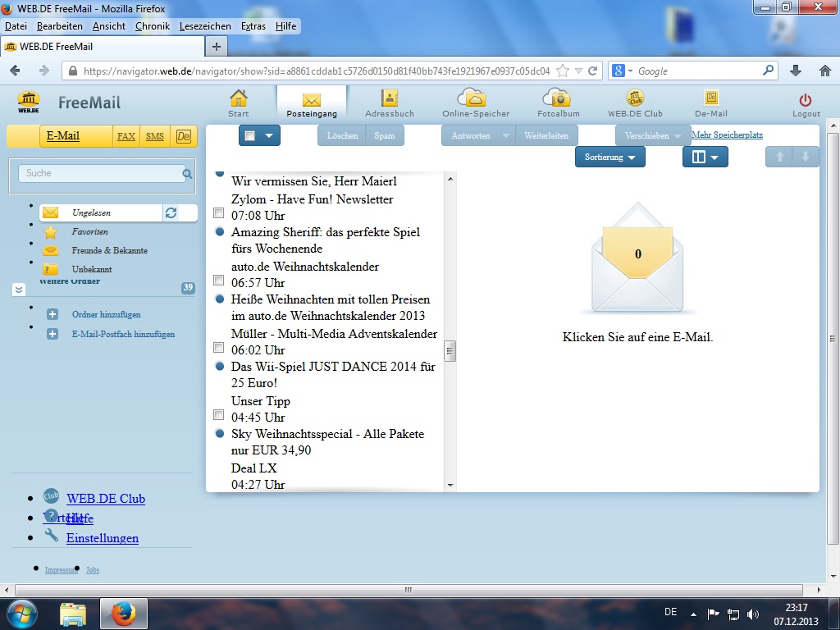Screen dimensions: 840x630
Task: Click the WEB.DE logo
Action: coord(29,102)
